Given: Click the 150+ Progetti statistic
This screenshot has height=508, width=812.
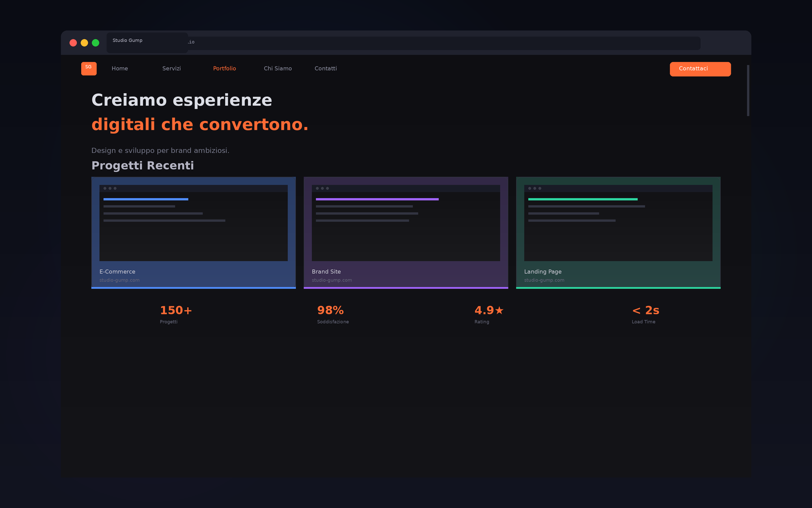Looking at the screenshot, I should coord(176,315).
